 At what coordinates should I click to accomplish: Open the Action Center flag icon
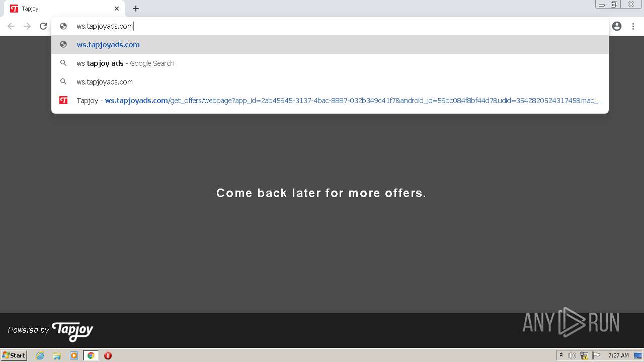pyautogui.click(x=596, y=355)
